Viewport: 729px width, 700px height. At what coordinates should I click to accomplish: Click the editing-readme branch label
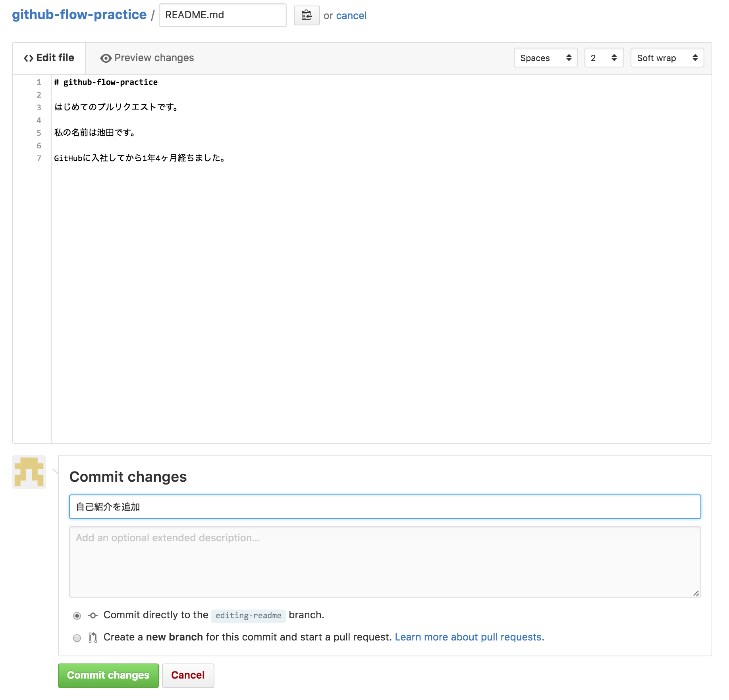248,616
